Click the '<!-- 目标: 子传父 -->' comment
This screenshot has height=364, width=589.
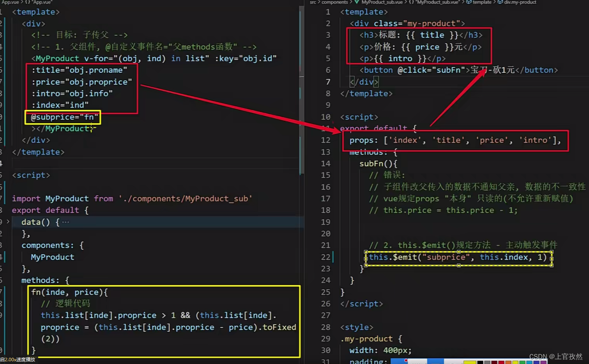(x=80, y=35)
